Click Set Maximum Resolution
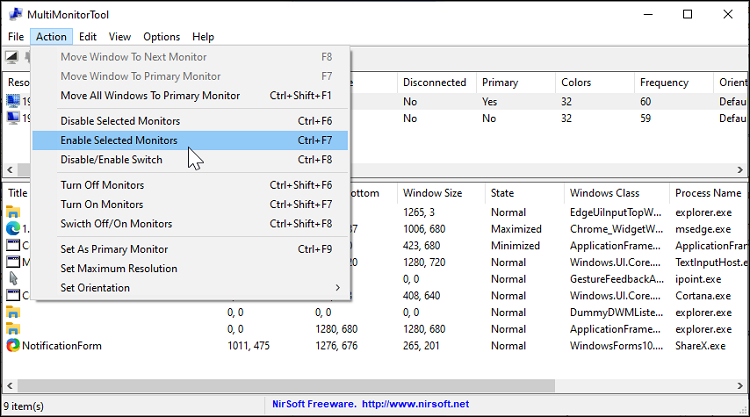 118,268
